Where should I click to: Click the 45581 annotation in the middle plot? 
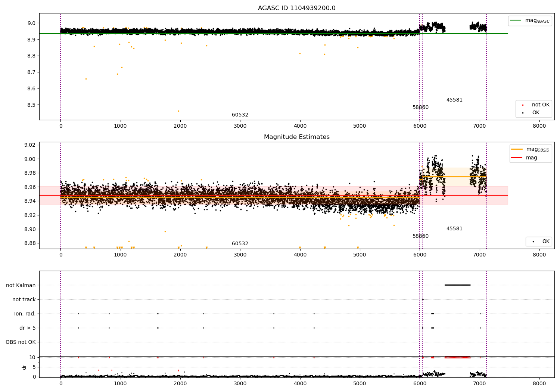point(454,229)
